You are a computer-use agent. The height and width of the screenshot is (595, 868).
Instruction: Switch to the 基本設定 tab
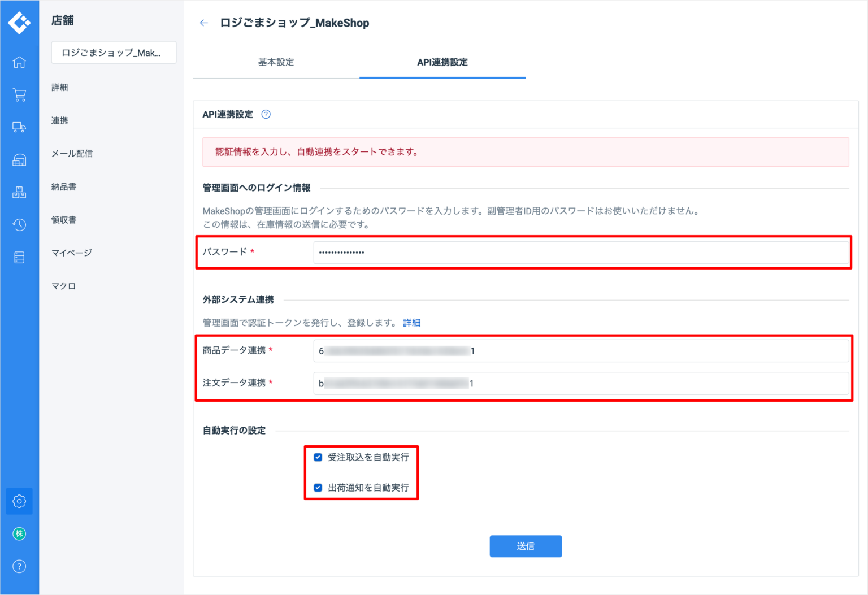[276, 62]
